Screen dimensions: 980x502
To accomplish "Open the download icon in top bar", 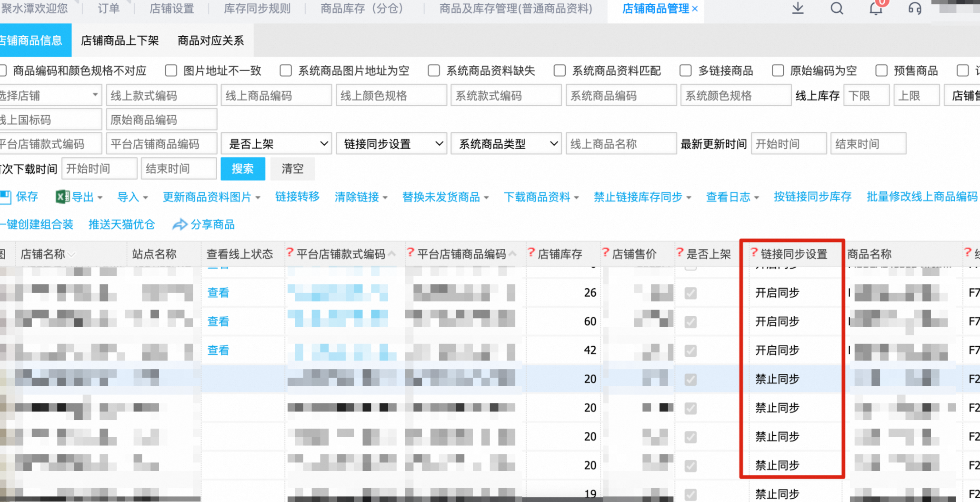I will 798,8.
